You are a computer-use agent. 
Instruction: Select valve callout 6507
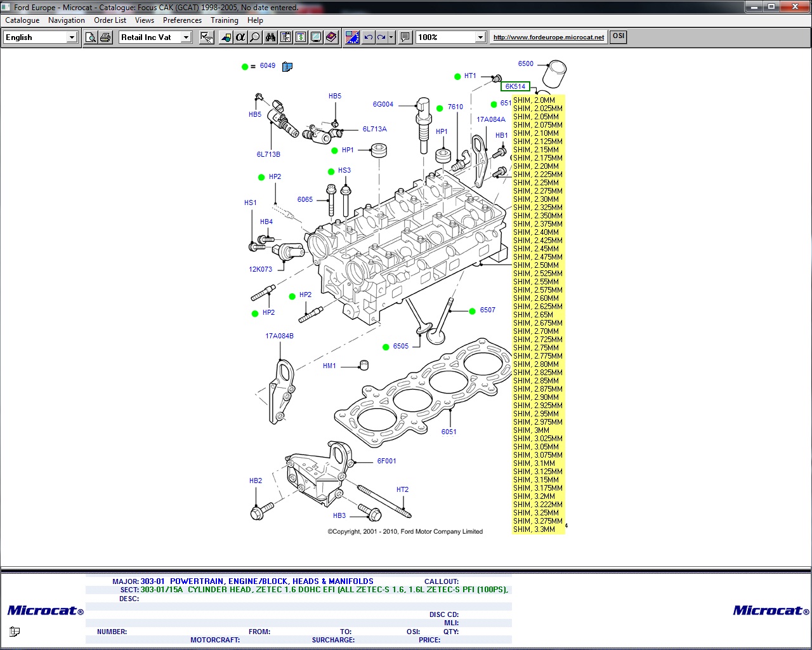pos(488,310)
